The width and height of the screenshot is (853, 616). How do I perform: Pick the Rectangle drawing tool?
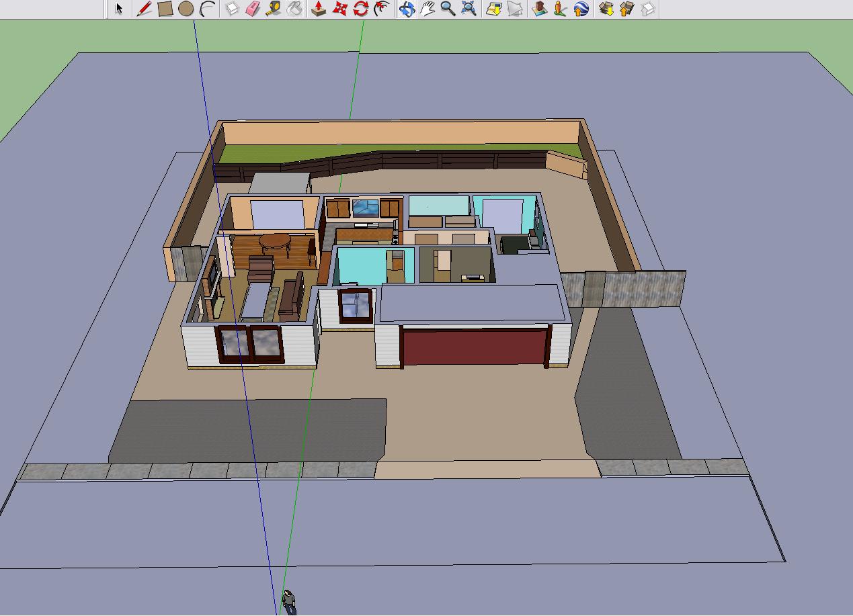tap(165, 9)
